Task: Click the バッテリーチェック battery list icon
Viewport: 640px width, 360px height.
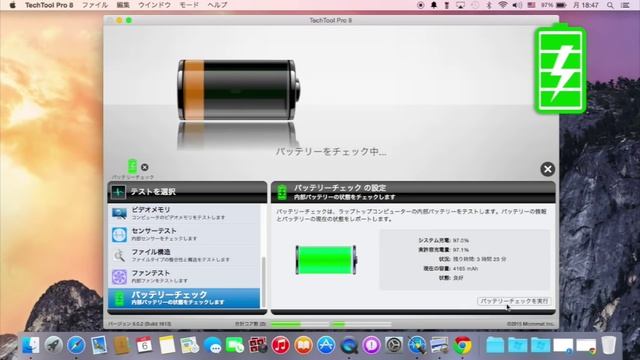Action: pos(119,298)
